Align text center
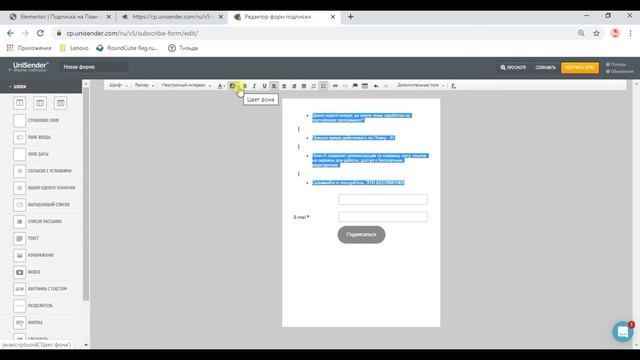Image resolution: width=640 pixels, height=360 pixels. (x=284, y=86)
